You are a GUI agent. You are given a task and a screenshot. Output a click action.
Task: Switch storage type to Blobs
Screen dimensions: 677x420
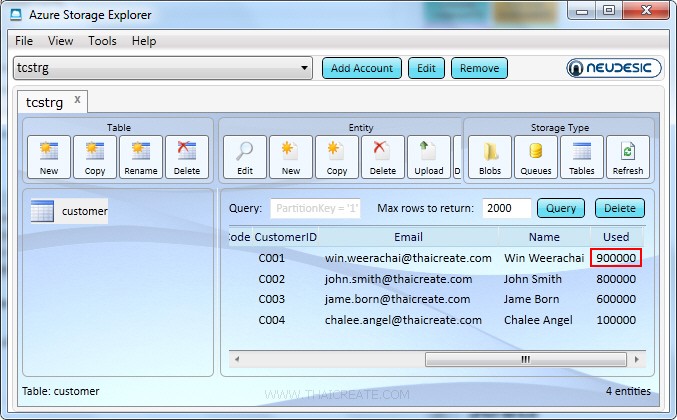pyautogui.click(x=490, y=157)
